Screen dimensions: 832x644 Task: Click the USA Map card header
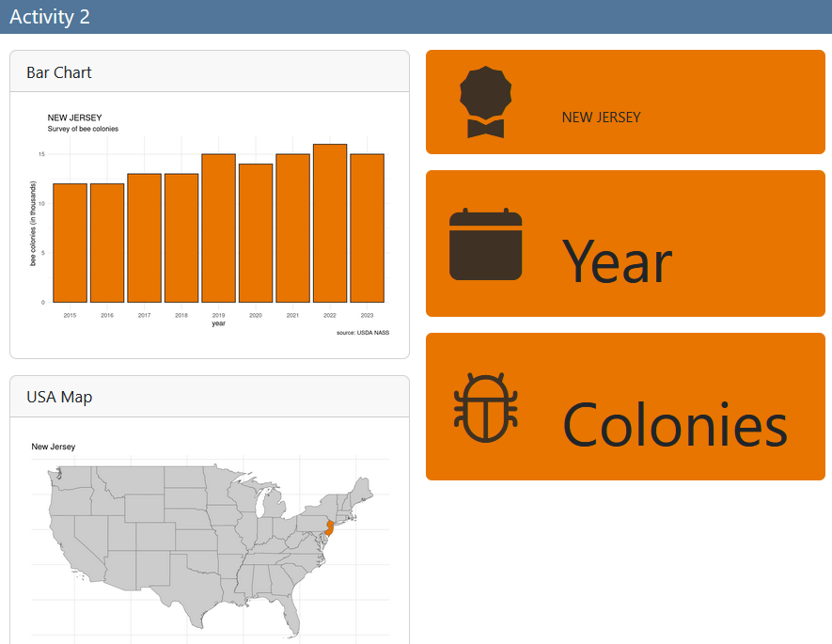59,397
